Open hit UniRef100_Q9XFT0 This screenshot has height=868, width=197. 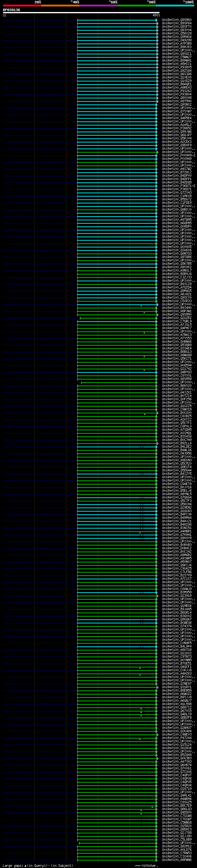point(176,26)
